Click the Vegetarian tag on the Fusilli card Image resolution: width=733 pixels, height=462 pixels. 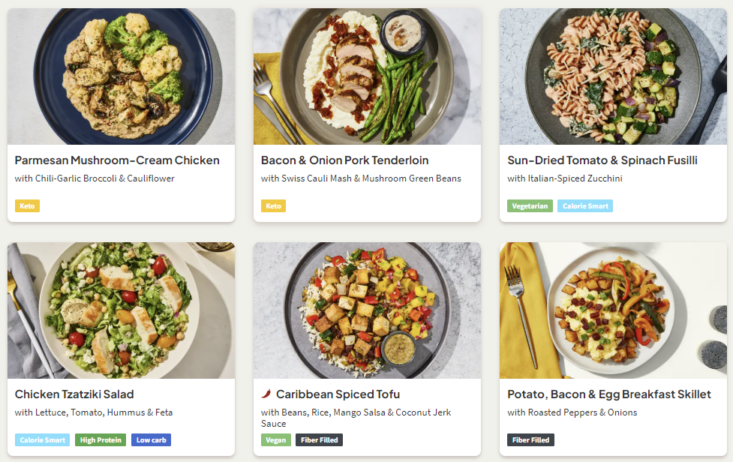[529, 206]
